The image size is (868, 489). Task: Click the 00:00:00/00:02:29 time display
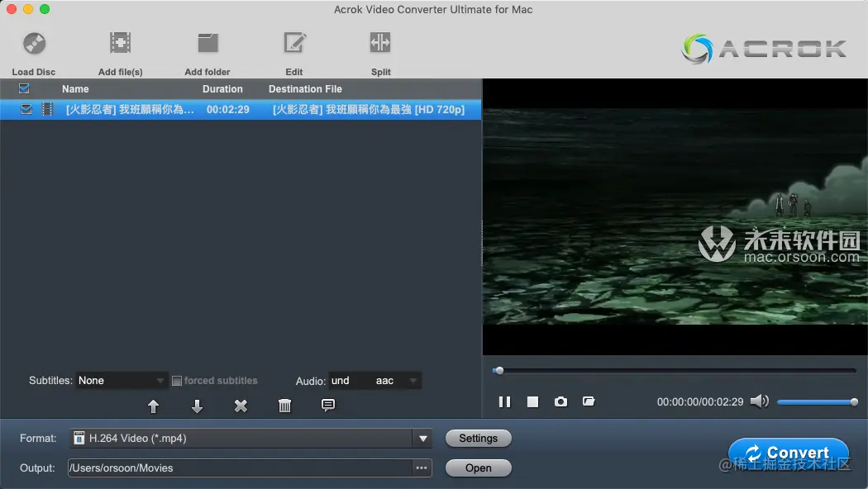pyautogui.click(x=700, y=402)
